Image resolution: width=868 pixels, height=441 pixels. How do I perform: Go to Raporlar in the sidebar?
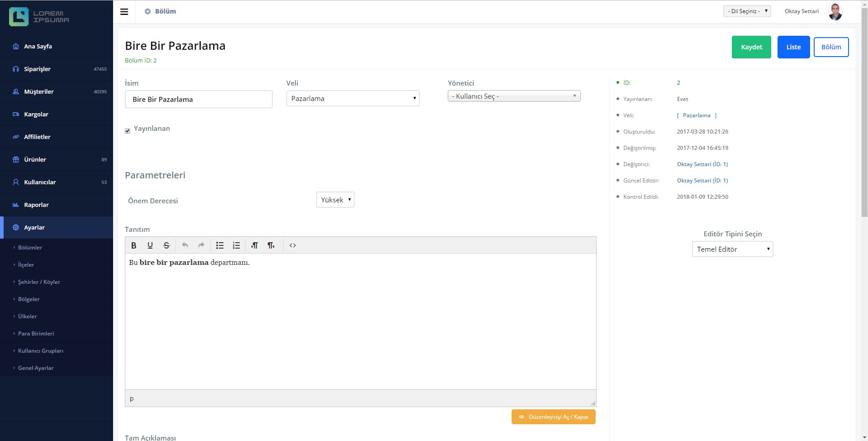[36, 205]
